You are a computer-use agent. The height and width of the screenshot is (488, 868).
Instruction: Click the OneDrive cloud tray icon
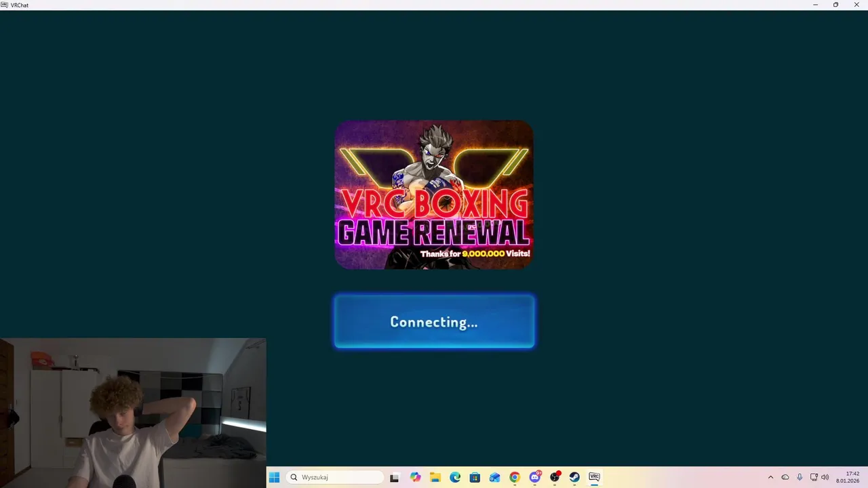click(785, 477)
